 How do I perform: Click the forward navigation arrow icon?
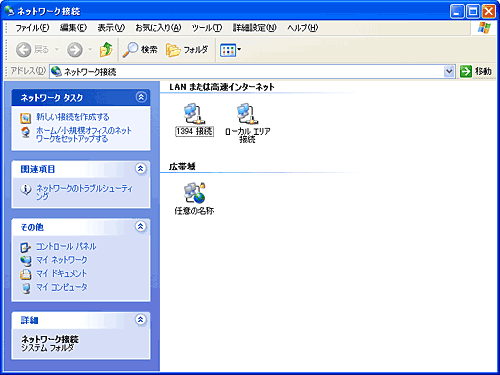[x=75, y=50]
